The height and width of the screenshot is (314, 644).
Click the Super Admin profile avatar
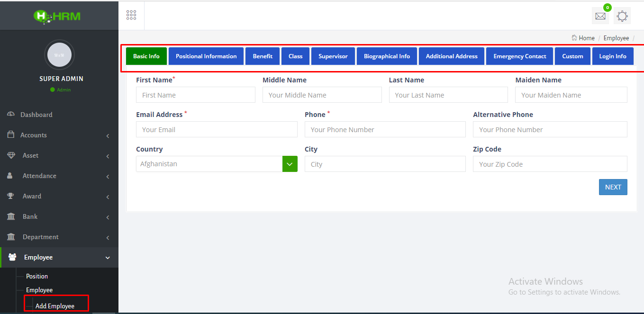(59, 55)
